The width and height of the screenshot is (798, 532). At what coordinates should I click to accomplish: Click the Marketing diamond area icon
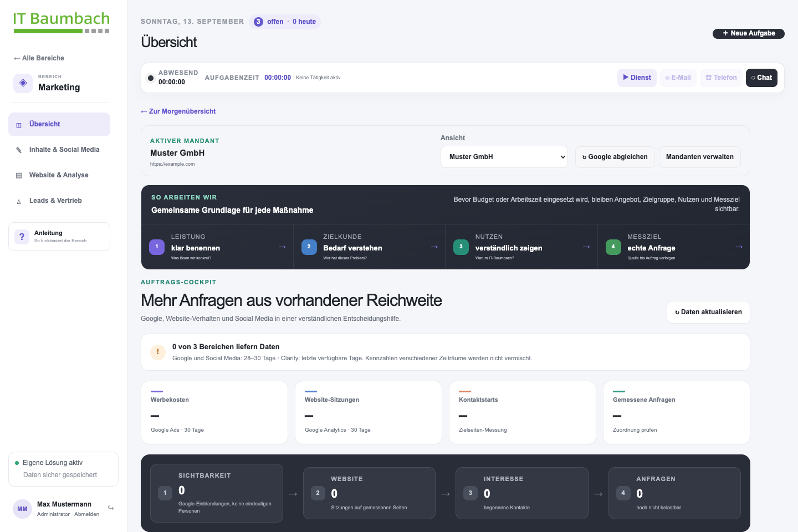pos(23,83)
